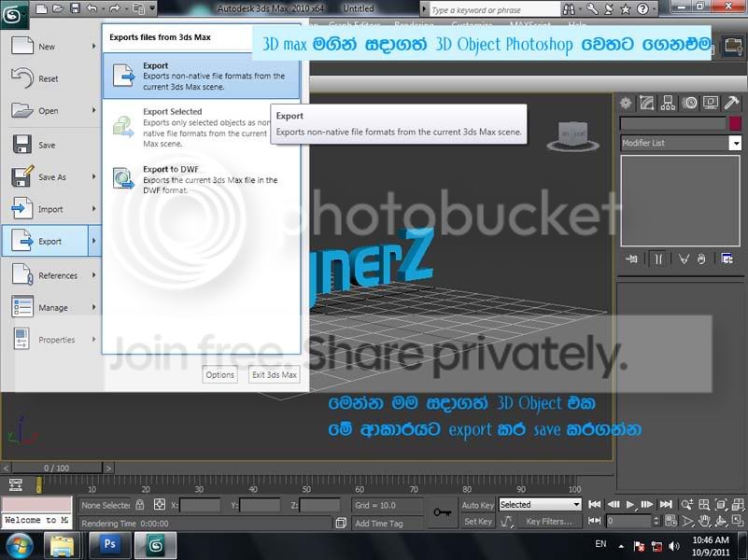748x560 pixels.
Task: Click the Options button
Action: point(219,374)
